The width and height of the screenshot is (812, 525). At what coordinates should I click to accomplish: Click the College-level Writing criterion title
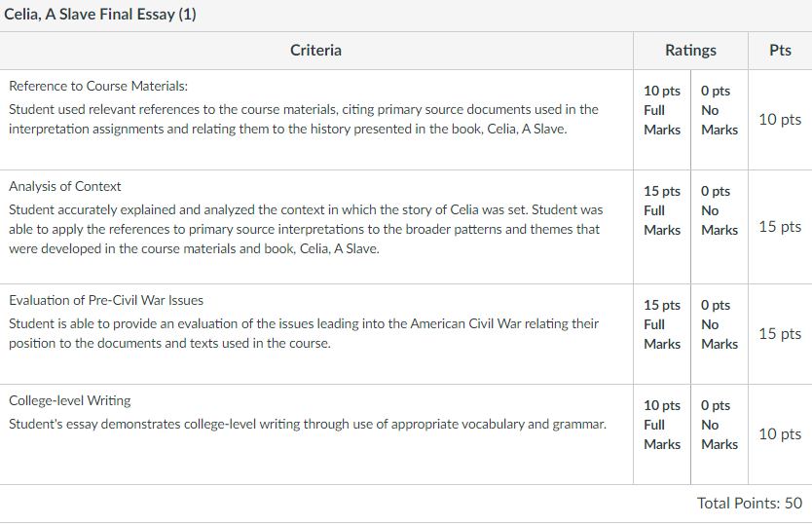click(x=70, y=400)
